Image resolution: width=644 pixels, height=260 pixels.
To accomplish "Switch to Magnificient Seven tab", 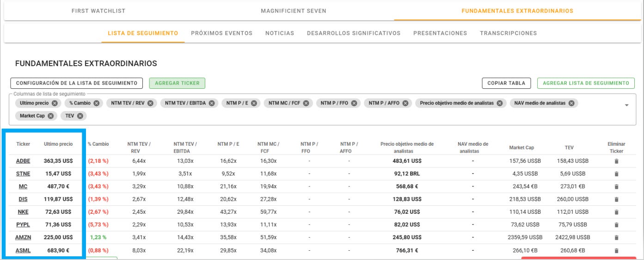I will pos(294,11).
